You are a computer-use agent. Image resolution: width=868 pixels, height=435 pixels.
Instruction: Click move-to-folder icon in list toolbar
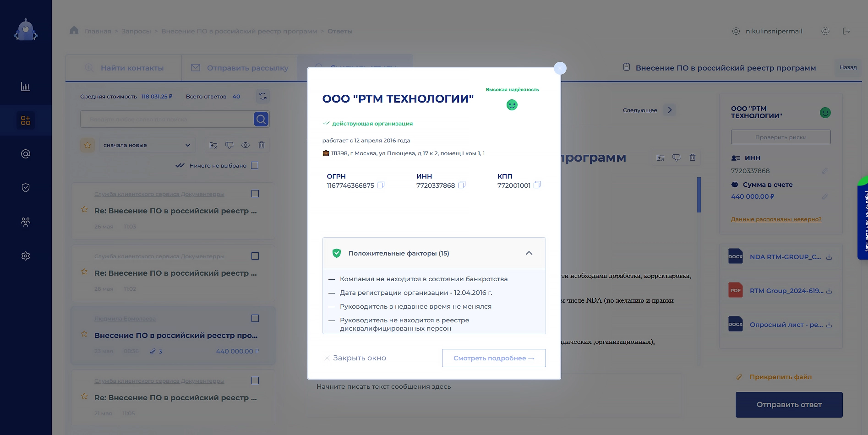[213, 145]
